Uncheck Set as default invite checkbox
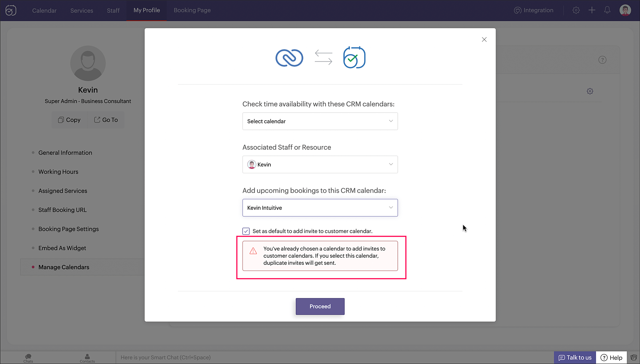 (246, 231)
